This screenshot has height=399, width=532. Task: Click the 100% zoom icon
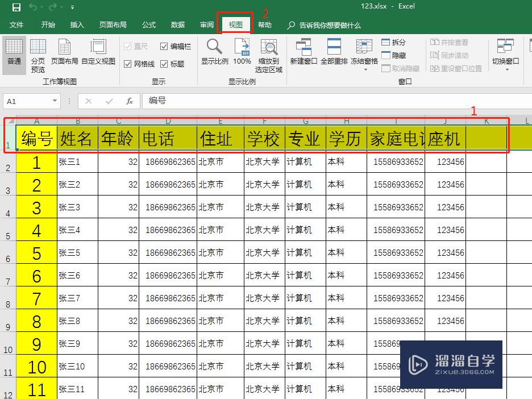point(242,51)
